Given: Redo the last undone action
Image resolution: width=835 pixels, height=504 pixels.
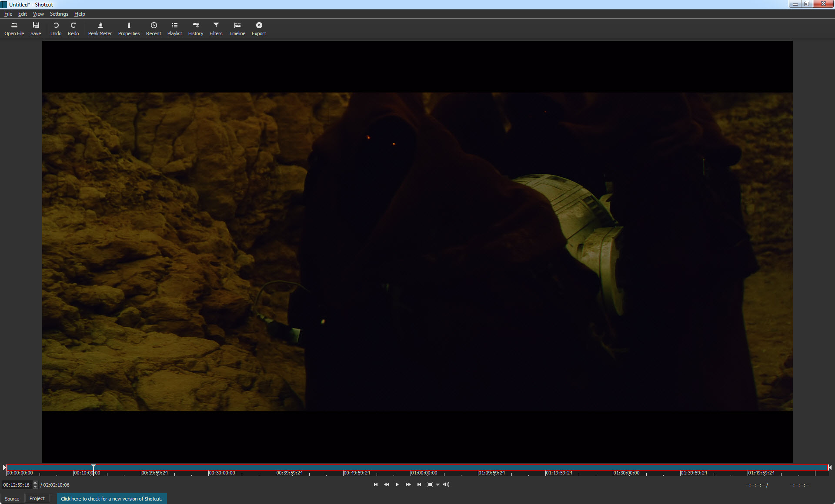Looking at the screenshot, I should tap(73, 29).
